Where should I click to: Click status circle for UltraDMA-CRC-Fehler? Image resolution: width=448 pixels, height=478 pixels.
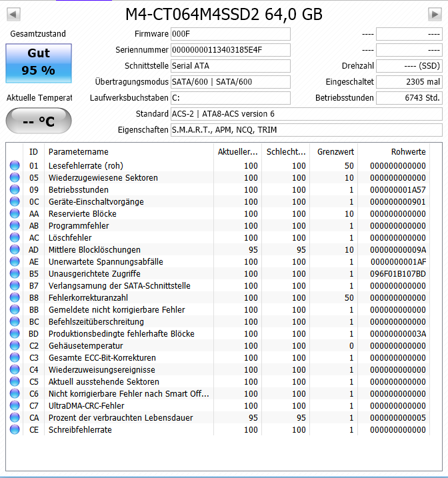click(x=15, y=405)
